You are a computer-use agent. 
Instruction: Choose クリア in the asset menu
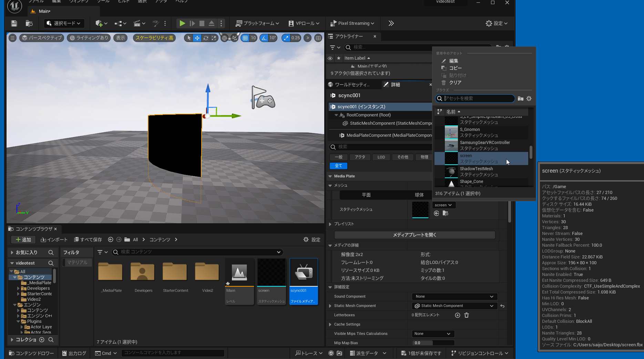coord(455,83)
